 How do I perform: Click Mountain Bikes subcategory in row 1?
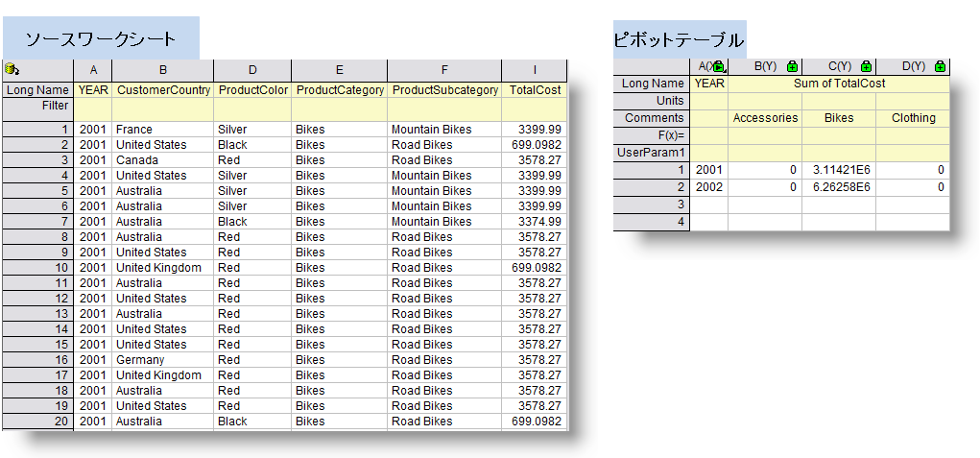click(x=444, y=130)
